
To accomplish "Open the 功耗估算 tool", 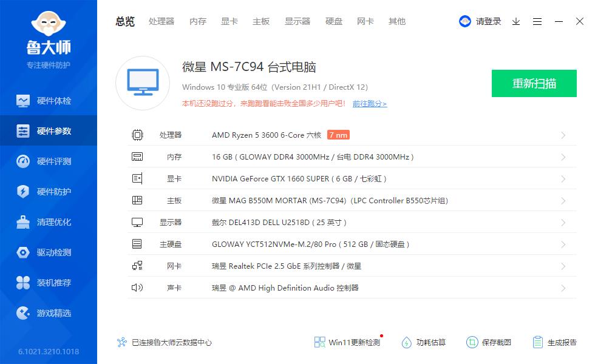I will coord(423,342).
